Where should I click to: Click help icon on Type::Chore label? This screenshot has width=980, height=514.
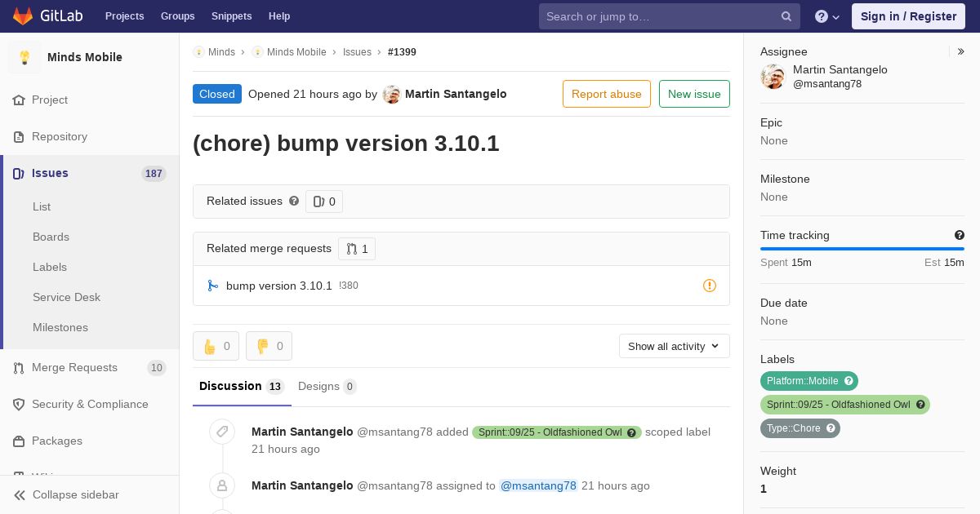[831, 428]
